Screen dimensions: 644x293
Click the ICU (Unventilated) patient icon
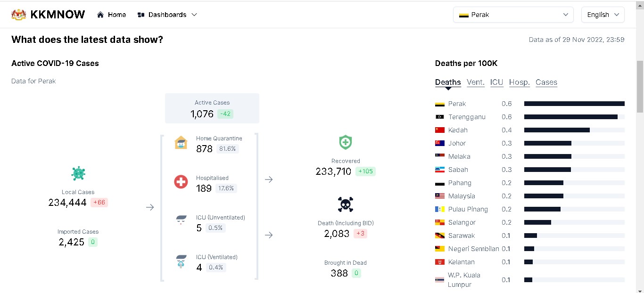pos(181,220)
